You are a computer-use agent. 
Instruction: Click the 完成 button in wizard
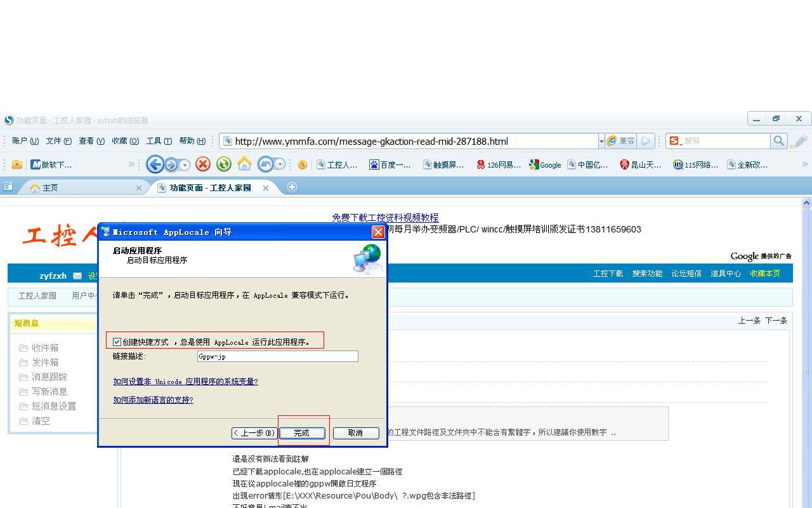click(301, 432)
